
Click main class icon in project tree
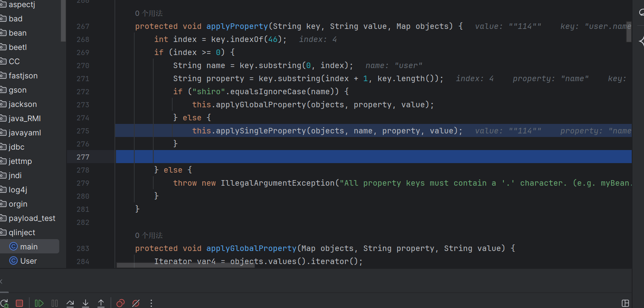(x=13, y=247)
